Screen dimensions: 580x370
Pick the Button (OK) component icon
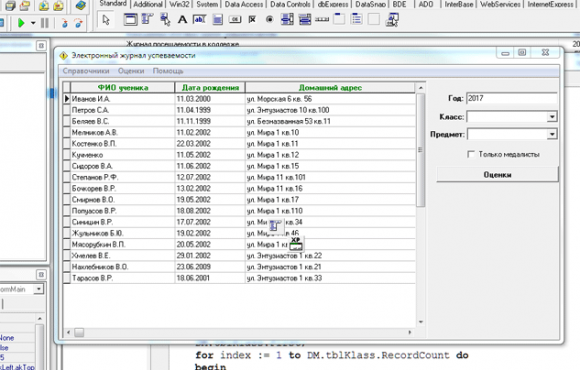[235, 20]
